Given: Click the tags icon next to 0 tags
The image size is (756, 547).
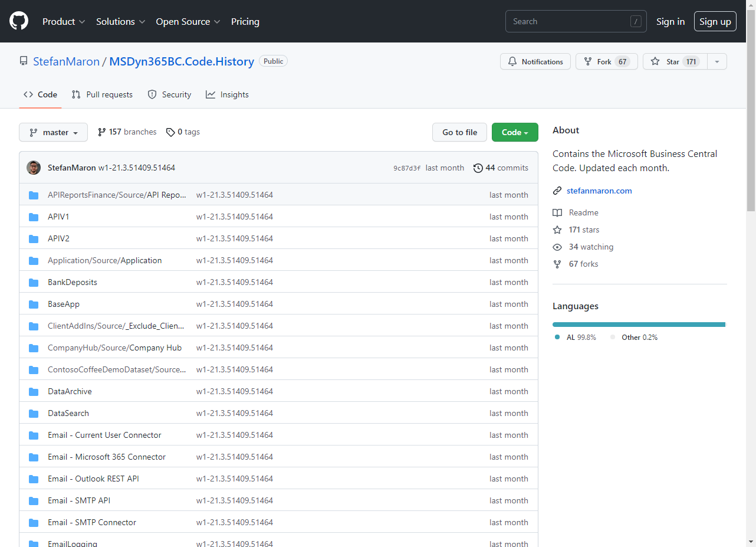Looking at the screenshot, I should point(170,132).
